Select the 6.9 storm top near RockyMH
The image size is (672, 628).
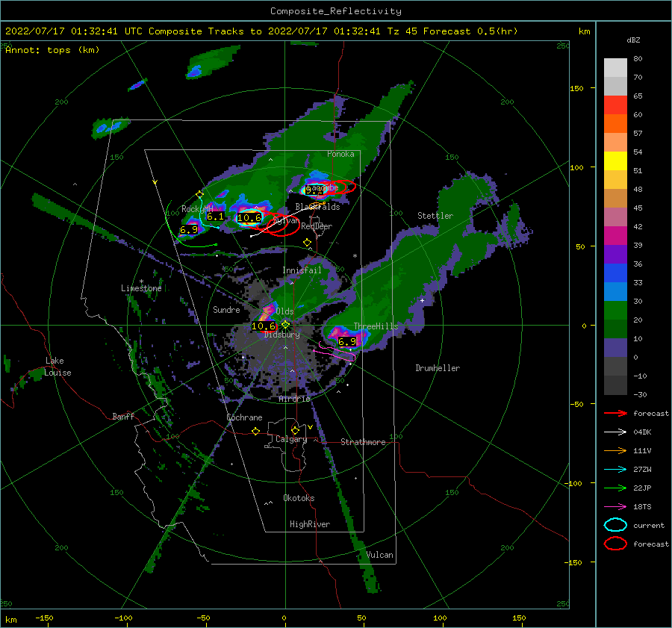coord(189,230)
